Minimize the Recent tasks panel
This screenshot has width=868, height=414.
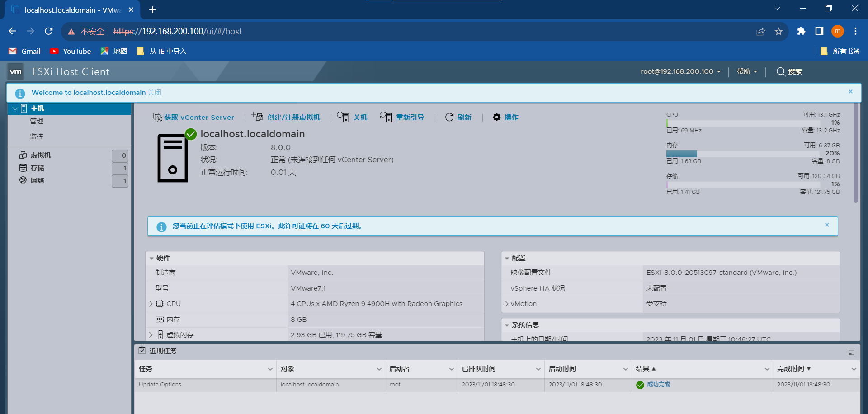click(x=851, y=353)
